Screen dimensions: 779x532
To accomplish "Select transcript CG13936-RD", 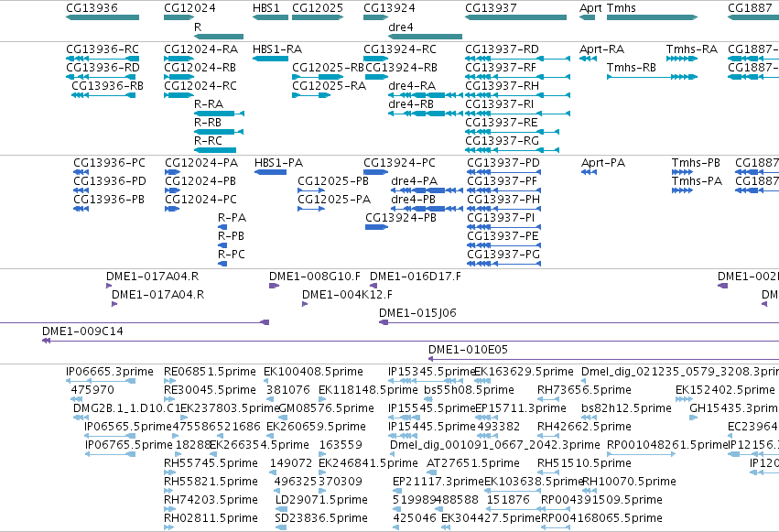I will tap(101, 77).
